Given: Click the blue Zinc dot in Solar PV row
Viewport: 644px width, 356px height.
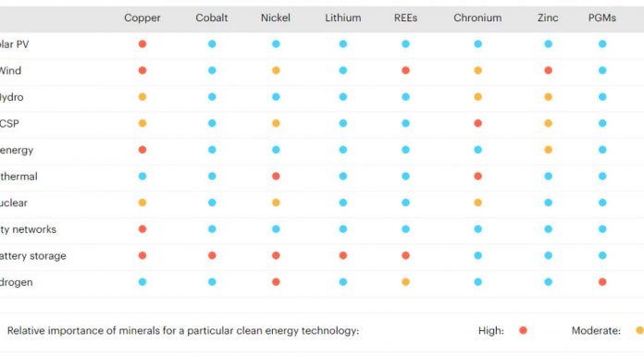Looking at the screenshot, I should [549, 44].
